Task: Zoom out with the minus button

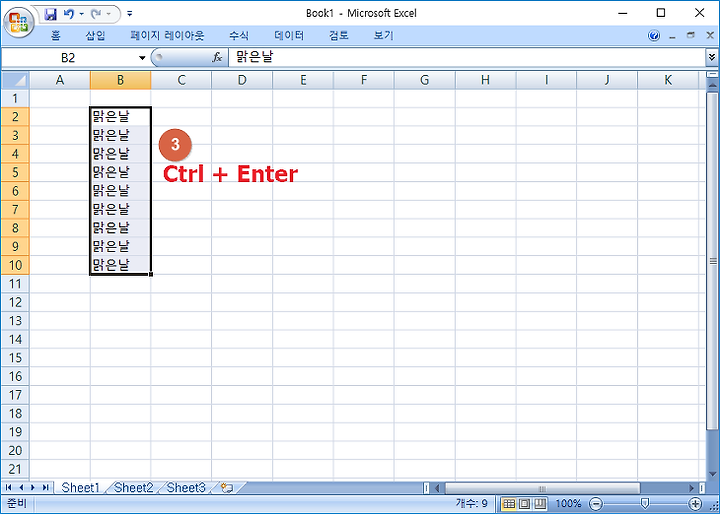Action: [596, 504]
